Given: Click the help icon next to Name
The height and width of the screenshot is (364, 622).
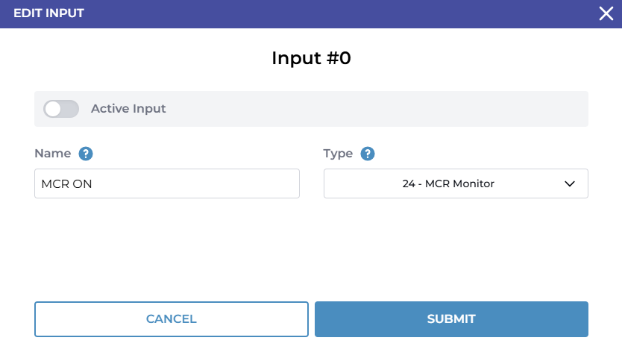Looking at the screenshot, I should [x=86, y=154].
